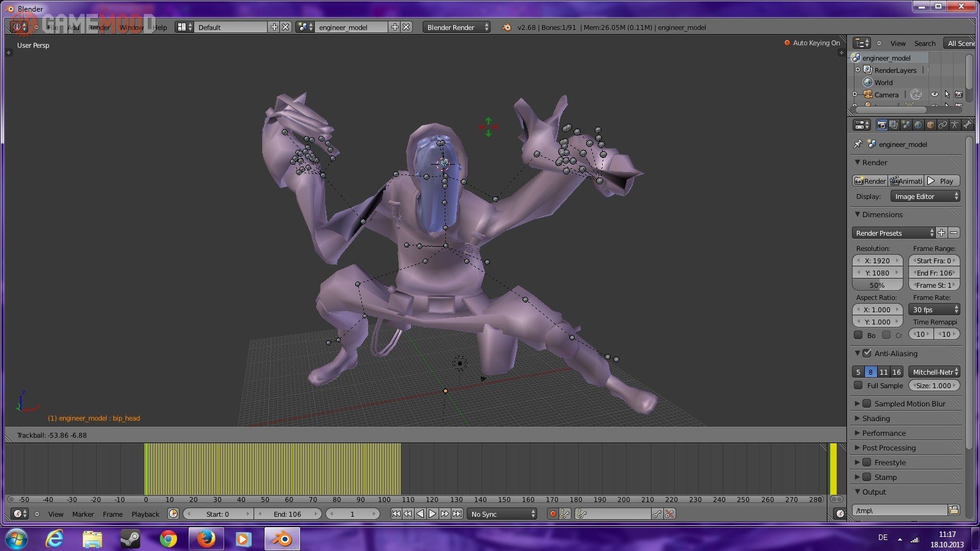Open the Blender Render engine dropdown
The image size is (980, 551).
(456, 28)
